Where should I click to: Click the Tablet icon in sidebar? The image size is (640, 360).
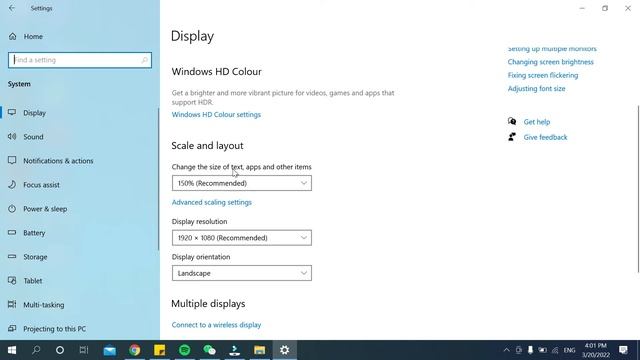pyautogui.click(x=12, y=281)
